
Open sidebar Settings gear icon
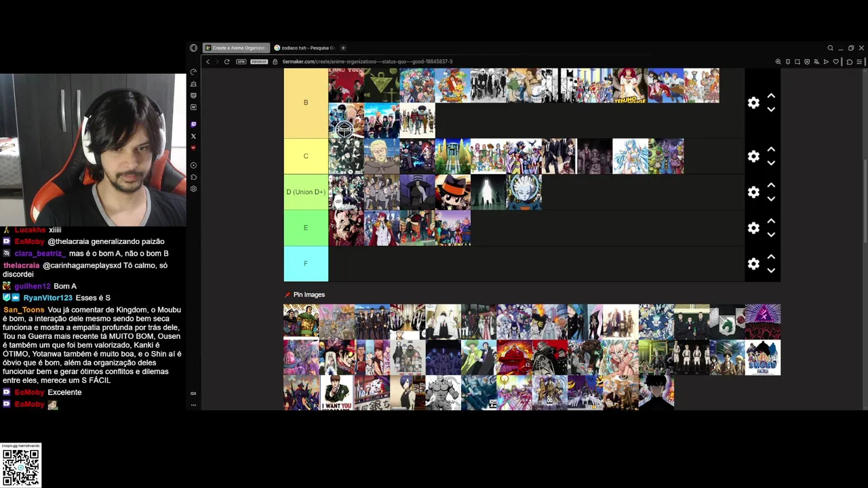click(x=193, y=189)
